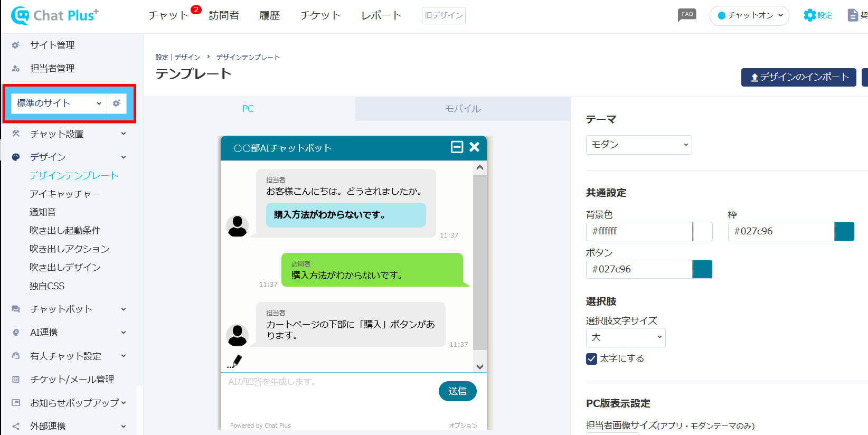Click the gear icon beside 標準のサイト
868x435 pixels.
click(117, 103)
